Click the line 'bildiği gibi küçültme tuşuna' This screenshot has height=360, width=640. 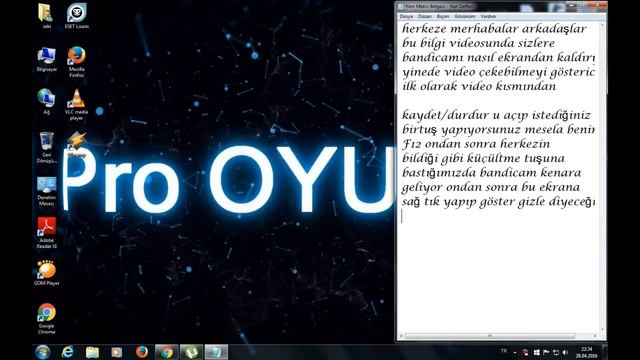(483, 158)
